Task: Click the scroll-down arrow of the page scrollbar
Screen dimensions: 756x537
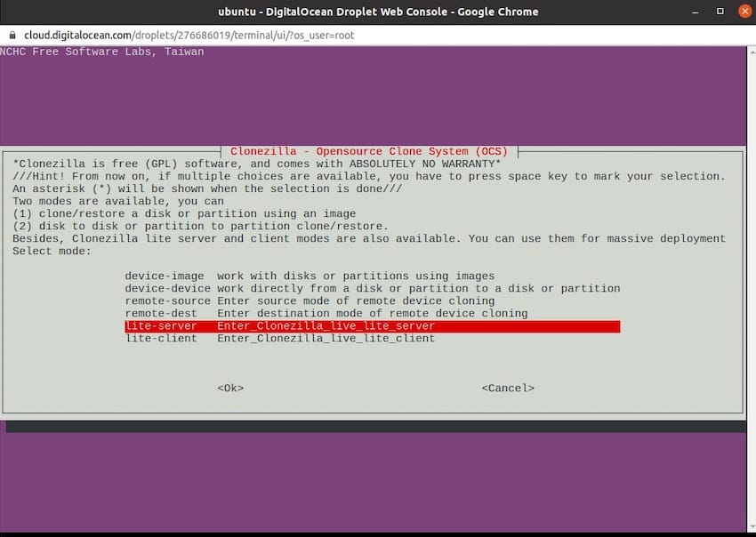Action: [x=752, y=528]
